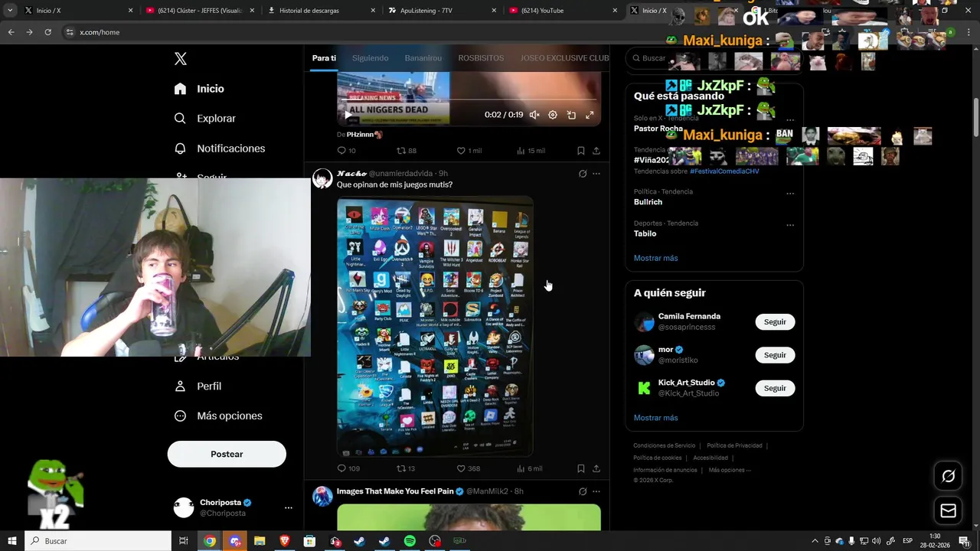Switch to Historial de descargas browser tab
The height and width of the screenshot is (551, 980).
click(x=321, y=11)
